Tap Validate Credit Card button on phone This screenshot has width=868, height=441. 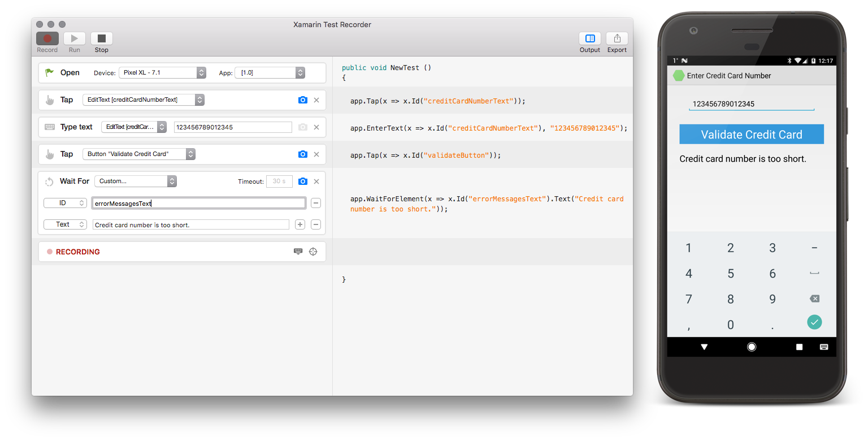[x=752, y=135]
